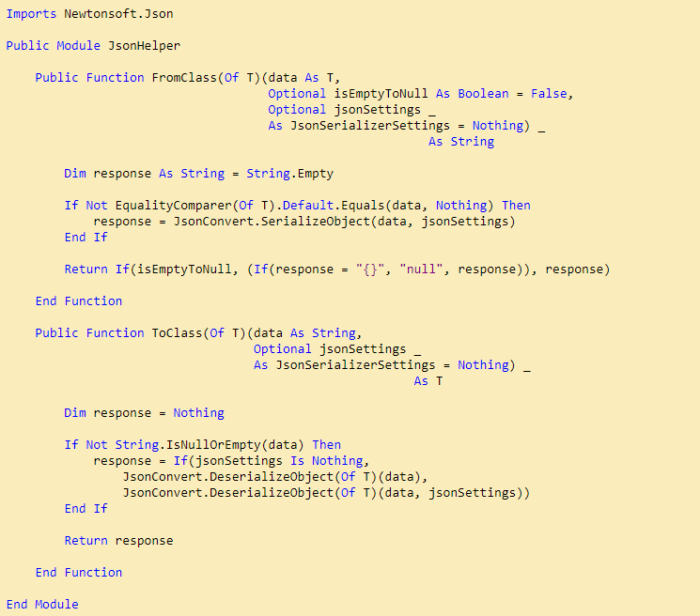Image resolution: width=700 pixels, height=616 pixels.
Task: Click the "null" string literal
Action: coord(421,269)
